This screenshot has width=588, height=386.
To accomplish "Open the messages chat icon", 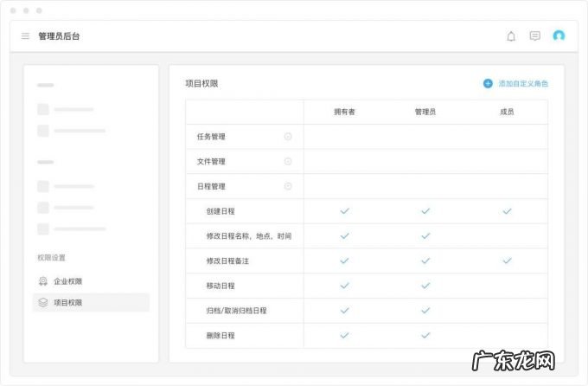I will click(x=535, y=36).
